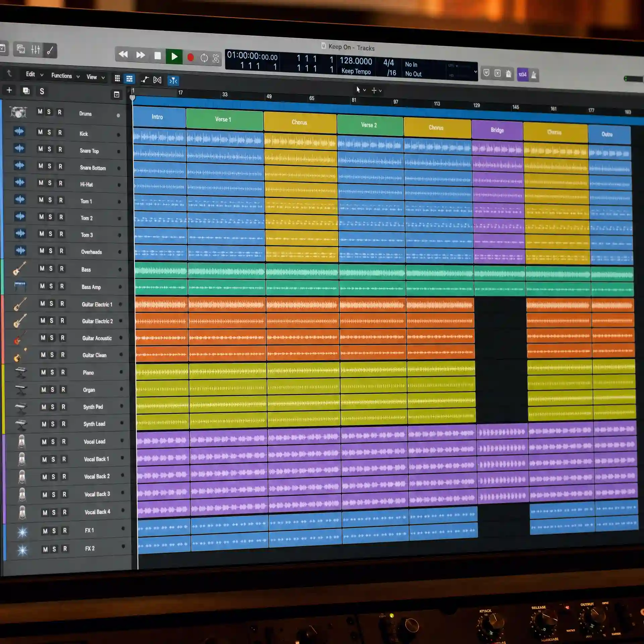644x644 pixels.
Task: Toggle the blue Catch Playhead icon
Action: [173, 80]
